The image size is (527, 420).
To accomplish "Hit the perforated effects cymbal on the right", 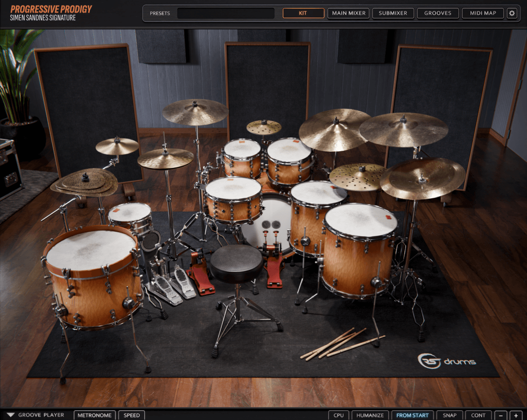I will pos(358,177).
